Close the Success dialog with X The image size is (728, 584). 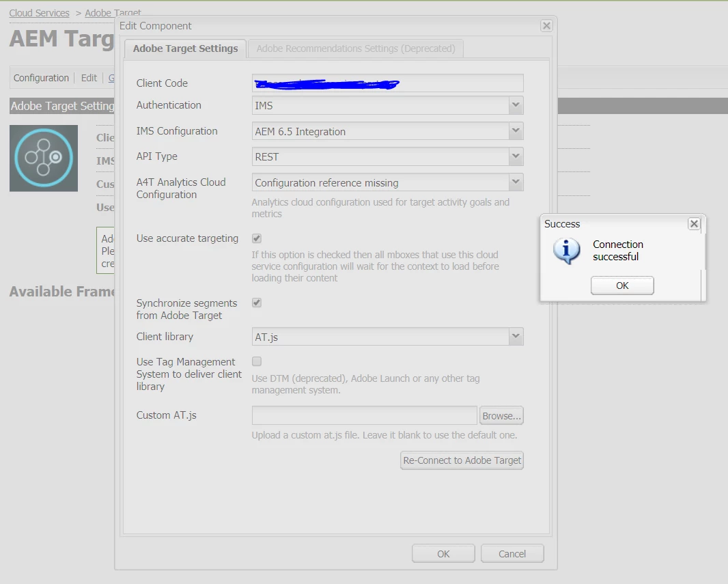(x=694, y=224)
